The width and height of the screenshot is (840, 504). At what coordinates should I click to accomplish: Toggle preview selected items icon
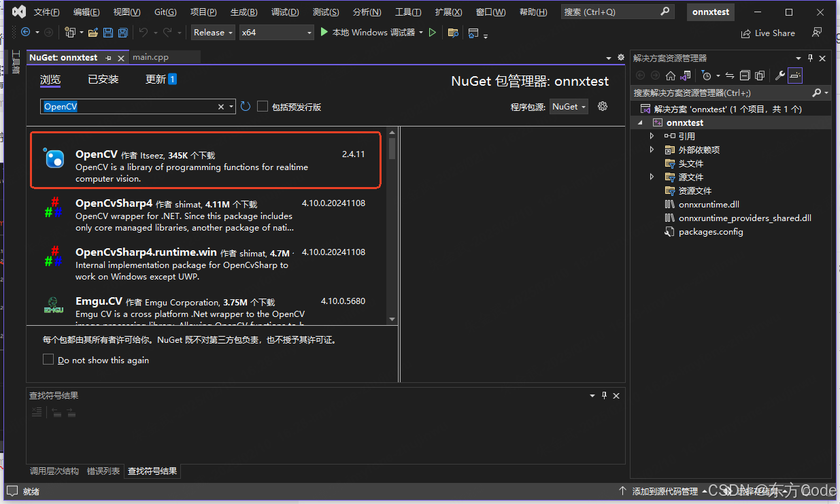[x=795, y=75]
